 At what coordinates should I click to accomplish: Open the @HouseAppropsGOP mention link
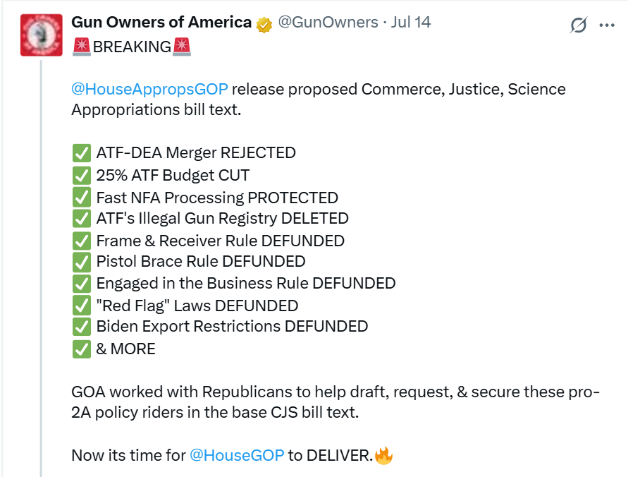[x=150, y=89]
